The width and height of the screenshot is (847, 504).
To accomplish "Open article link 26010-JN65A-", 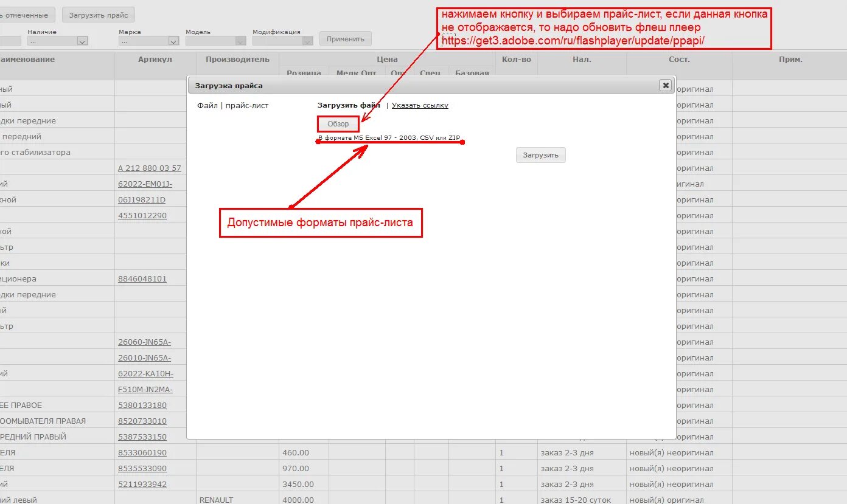I will [145, 358].
